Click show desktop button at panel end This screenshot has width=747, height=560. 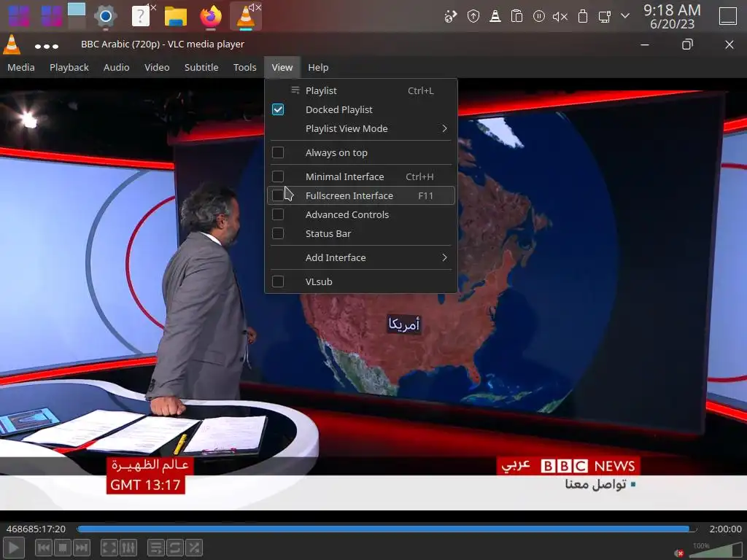tap(728, 16)
